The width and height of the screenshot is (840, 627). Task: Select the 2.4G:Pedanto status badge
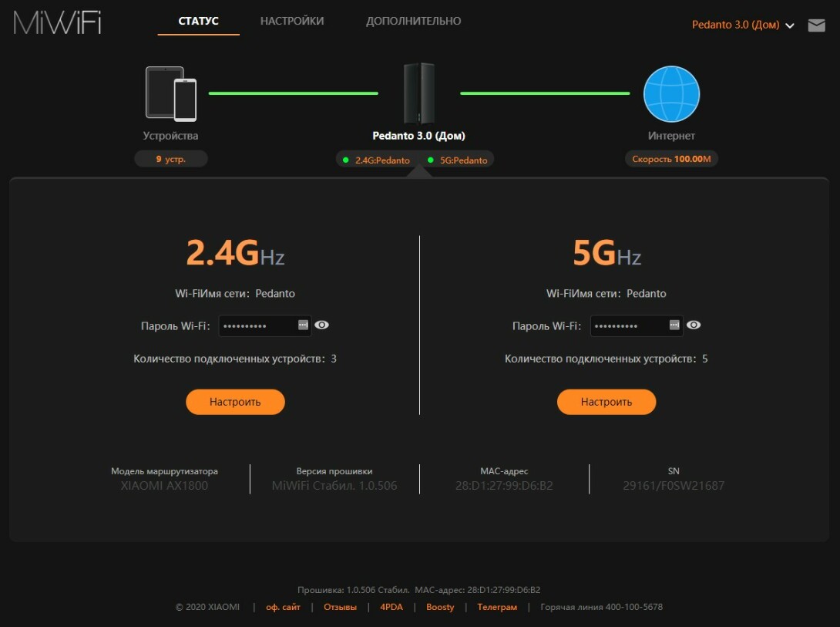(x=377, y=160)
